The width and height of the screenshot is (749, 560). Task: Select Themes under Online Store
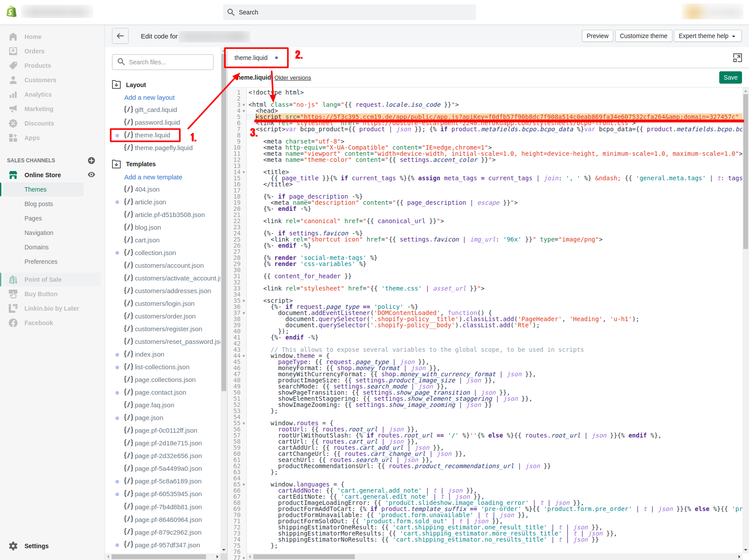point(35,189)
